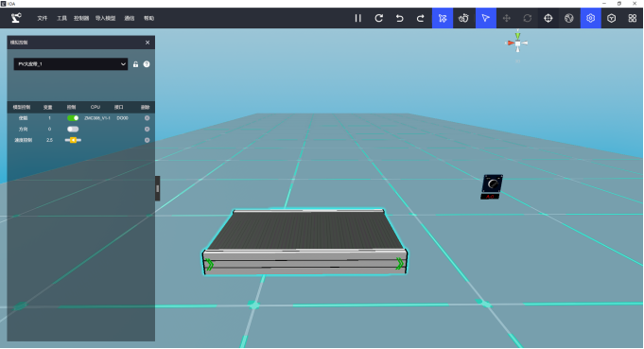Pause the simulation
644x349 pixels.
click(358, 18)
